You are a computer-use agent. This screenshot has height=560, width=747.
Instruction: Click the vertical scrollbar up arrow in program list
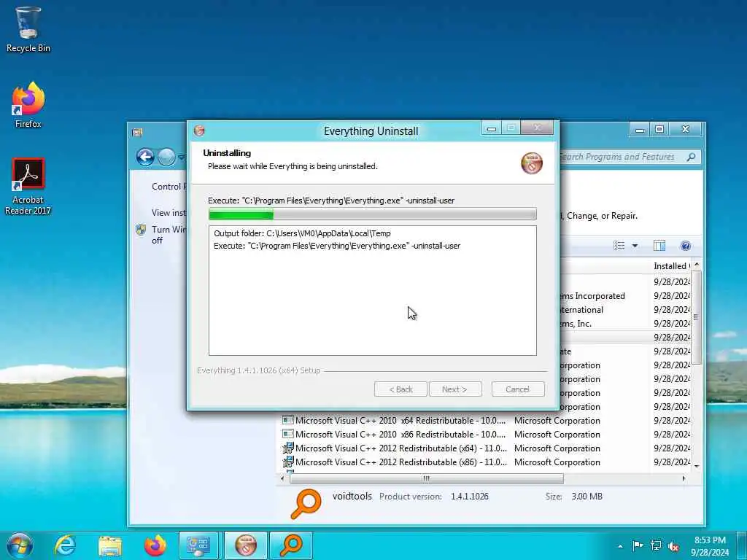coord(697,265)
